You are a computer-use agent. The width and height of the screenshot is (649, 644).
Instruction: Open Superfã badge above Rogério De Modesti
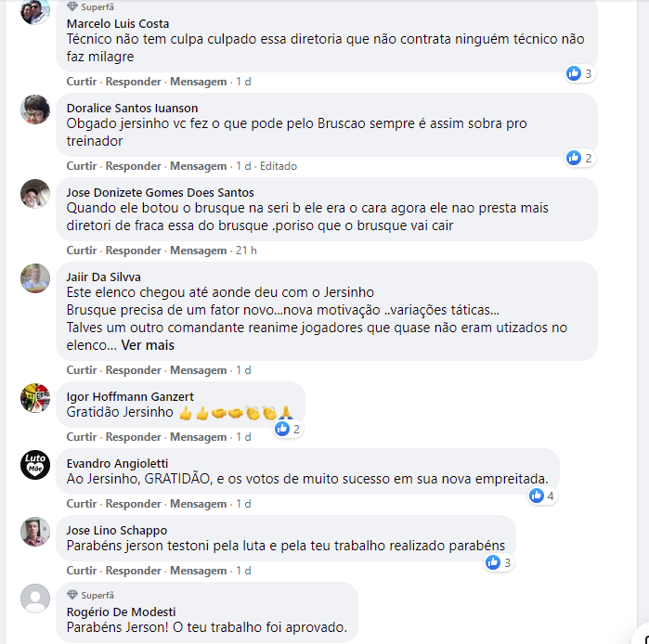coord(90,595)
